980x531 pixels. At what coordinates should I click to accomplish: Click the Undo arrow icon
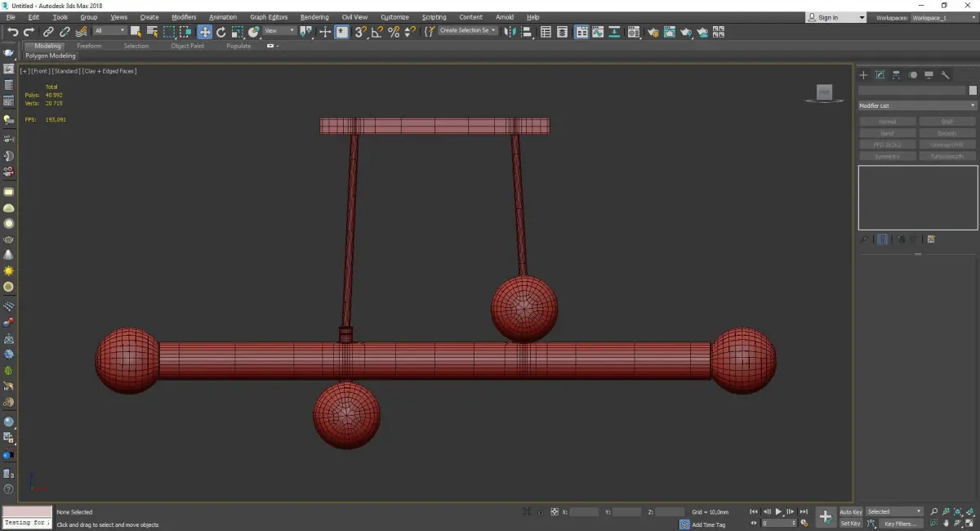pyautogui.click(x=12, y=32)
